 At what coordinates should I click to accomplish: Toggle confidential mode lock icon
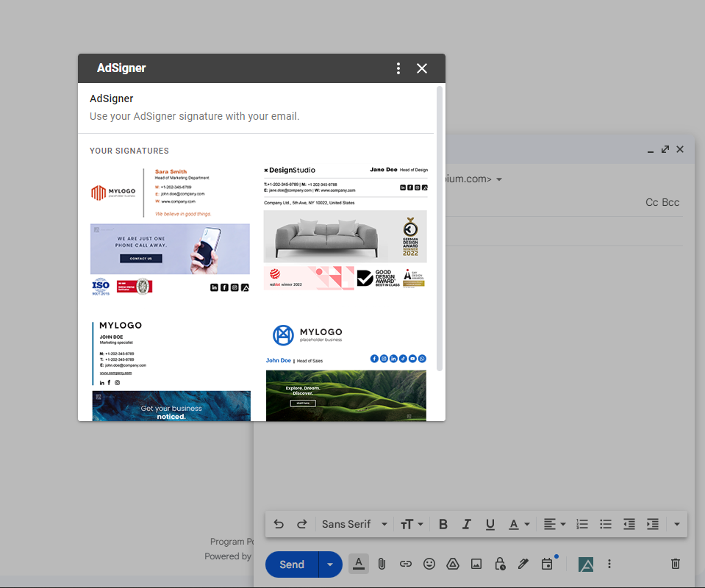click(500, 564)
